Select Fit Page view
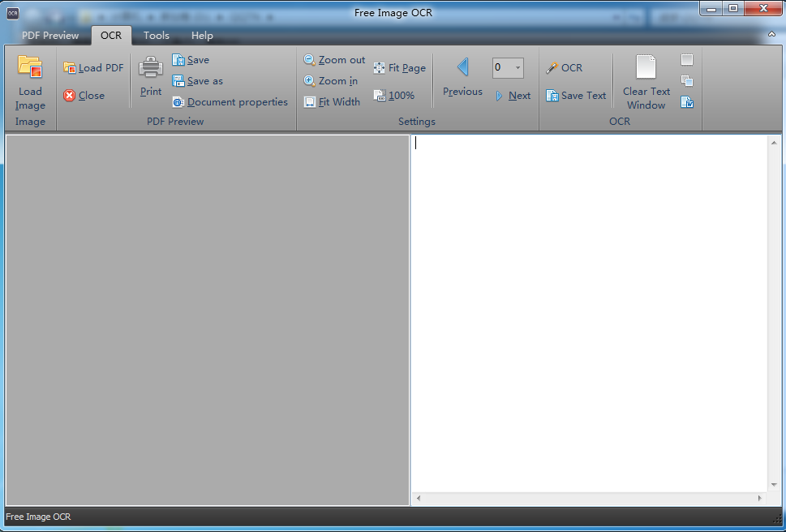This screenshot has width=786, height=532. 400,67
